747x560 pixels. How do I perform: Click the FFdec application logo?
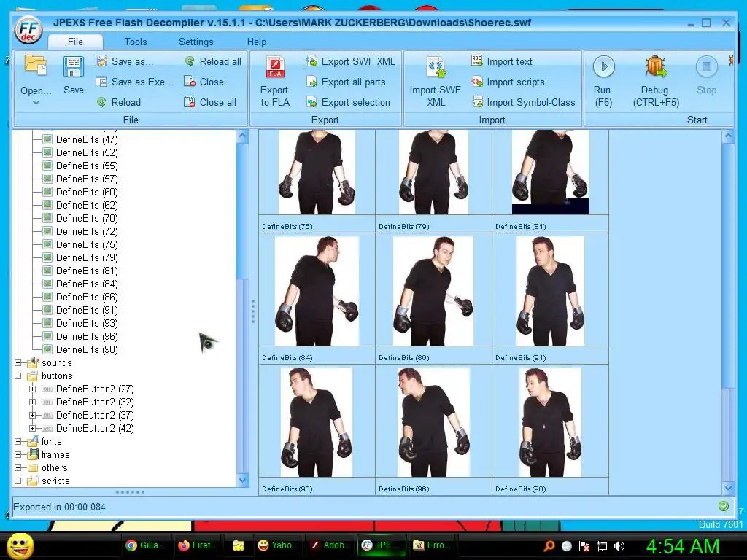pyautogui.click(x=28, y=31)
